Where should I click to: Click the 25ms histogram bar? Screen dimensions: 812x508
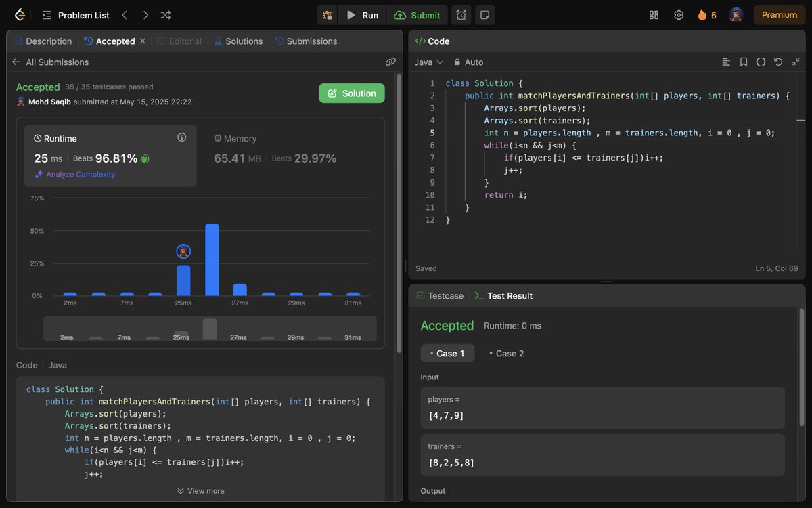click(x=183, y=280)
